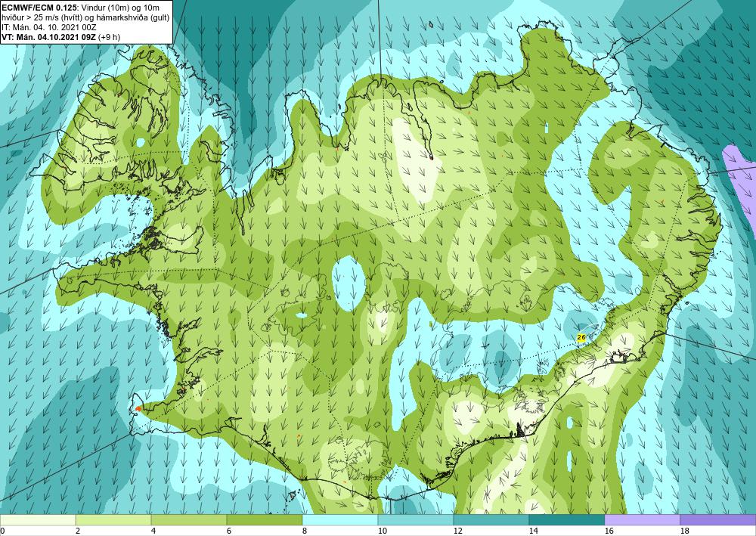
Task: Select the 16–18 m/s light purple legend color
Action: pyautogui.click(x=642, y=519)
